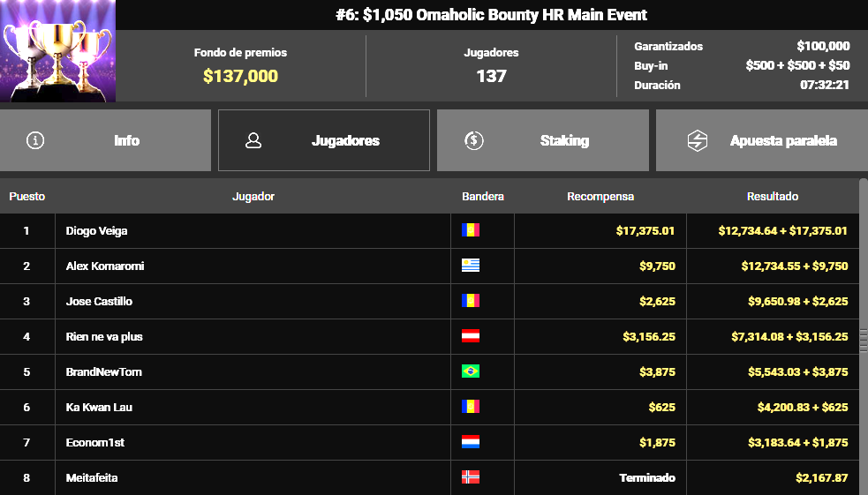The width and height of the screenshot is (868, 495).
Task: Click the Jugadores person icon
Action: pos(253,140)
